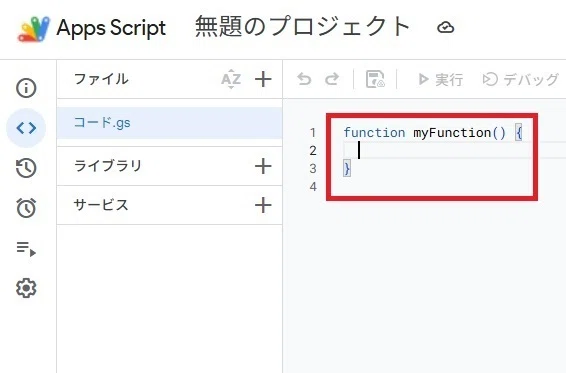Screen dimensions: 566x373
Task: Redo the last edit
Action: point(332,79)
